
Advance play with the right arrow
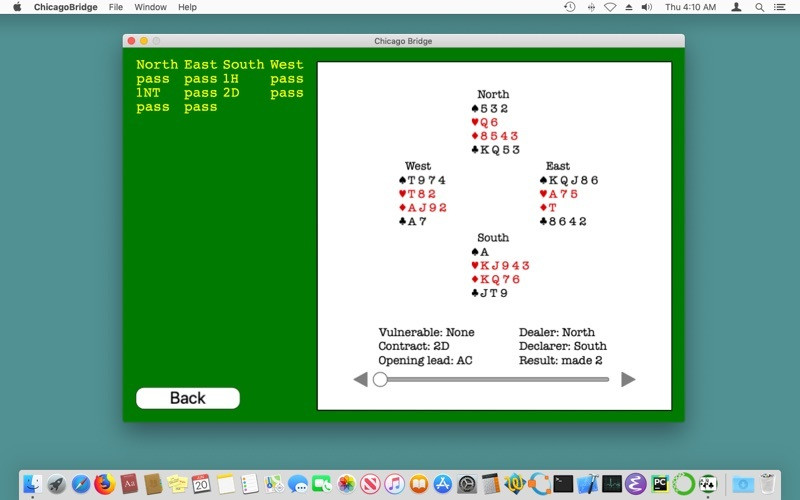(628, 380)
